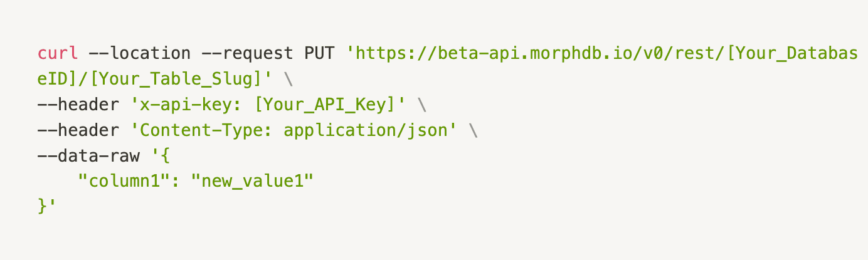Click the eID text on second line
The width and height of the screenshot is (868, 260).
click(x=53, y=80)
